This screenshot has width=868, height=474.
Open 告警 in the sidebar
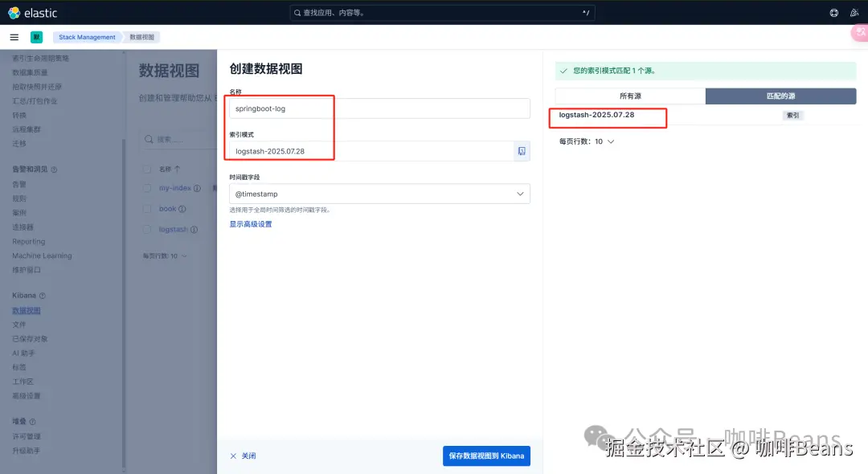point(19,184)
